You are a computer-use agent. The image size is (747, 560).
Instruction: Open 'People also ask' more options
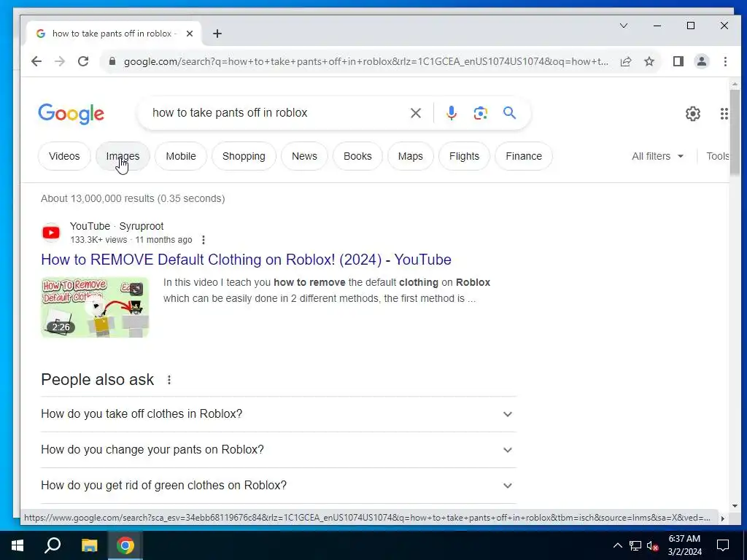coord(169,380)
